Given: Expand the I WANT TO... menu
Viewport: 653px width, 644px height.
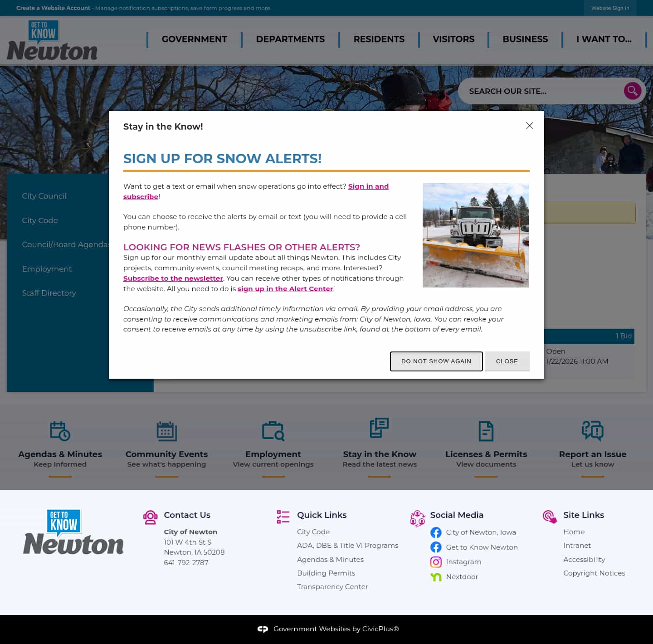Looking at the screenshot, I should (603, 39).
